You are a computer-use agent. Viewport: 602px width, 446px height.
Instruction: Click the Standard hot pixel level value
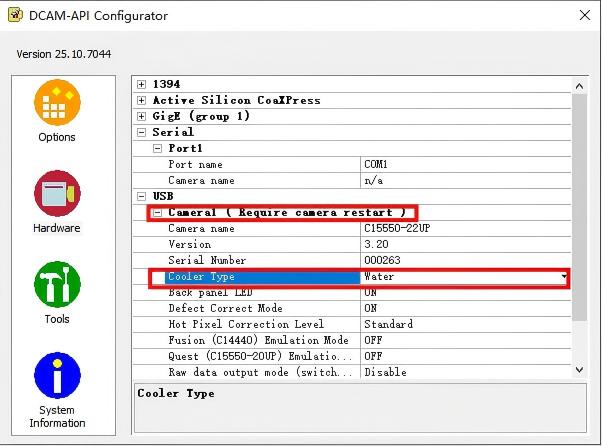pyautogui.click(x=389, y=324)
